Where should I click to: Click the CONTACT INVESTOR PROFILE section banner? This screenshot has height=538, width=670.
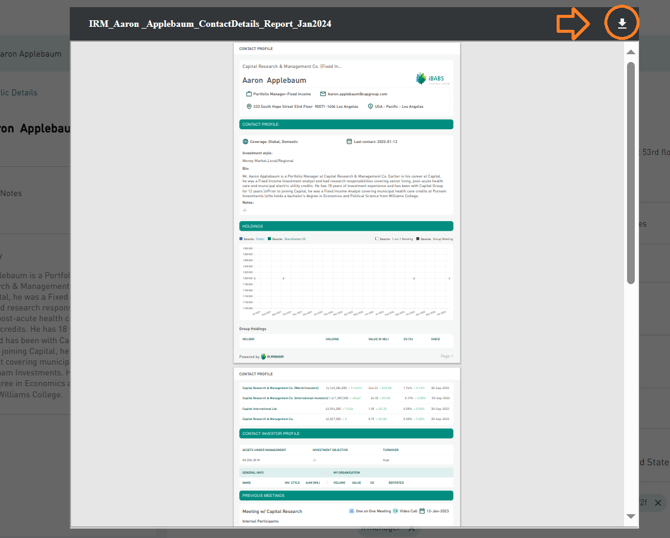point(346,433)
